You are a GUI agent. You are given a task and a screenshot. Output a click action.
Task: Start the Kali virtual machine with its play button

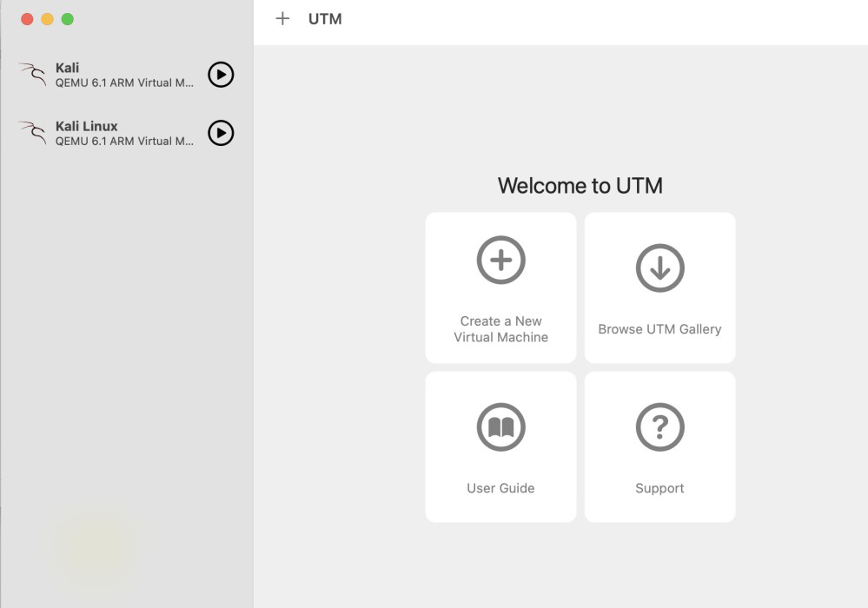coord(221,75)
